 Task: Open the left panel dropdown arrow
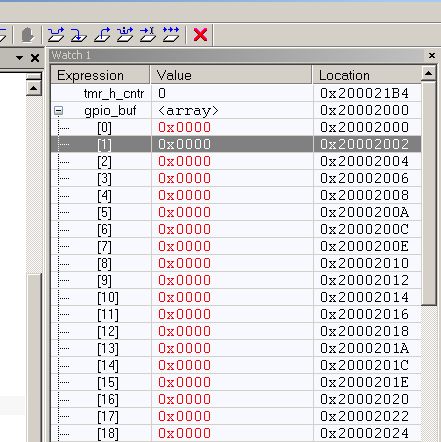(19, 58)
